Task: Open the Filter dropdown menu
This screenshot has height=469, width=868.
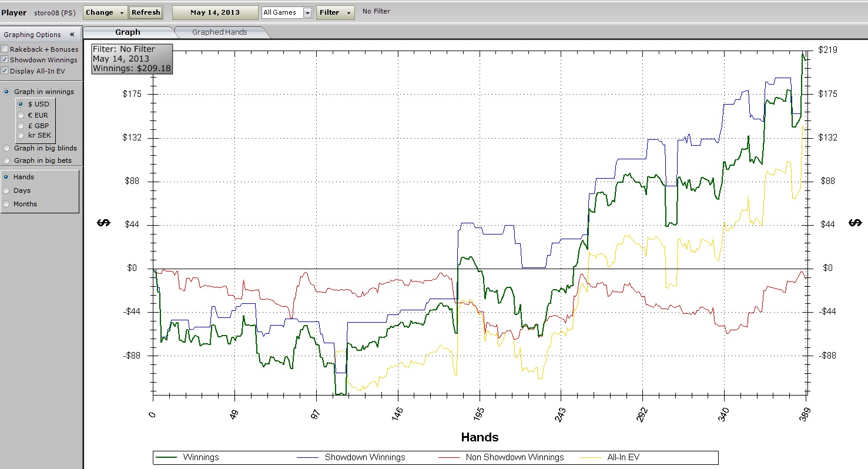Action: 335,12
